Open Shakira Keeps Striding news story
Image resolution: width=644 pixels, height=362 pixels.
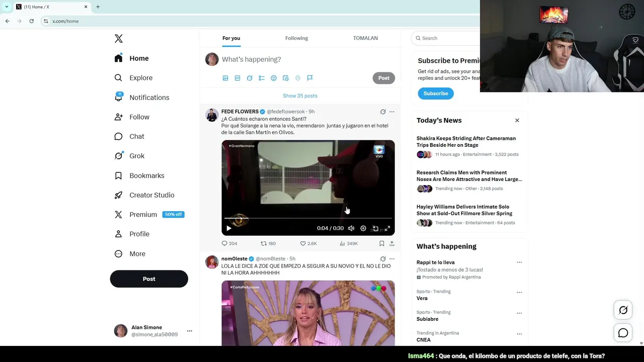pos(469,146)
